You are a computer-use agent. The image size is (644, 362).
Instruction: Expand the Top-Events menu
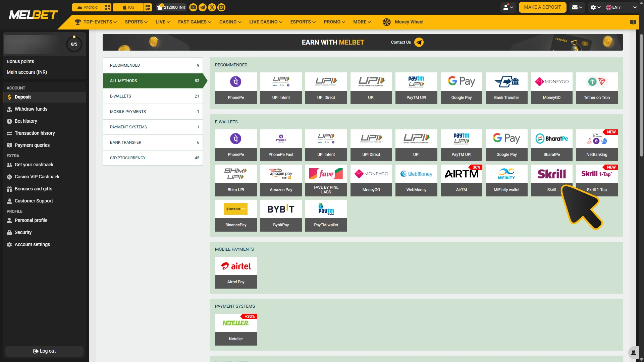pyautogui.click(x=96, y=22)
